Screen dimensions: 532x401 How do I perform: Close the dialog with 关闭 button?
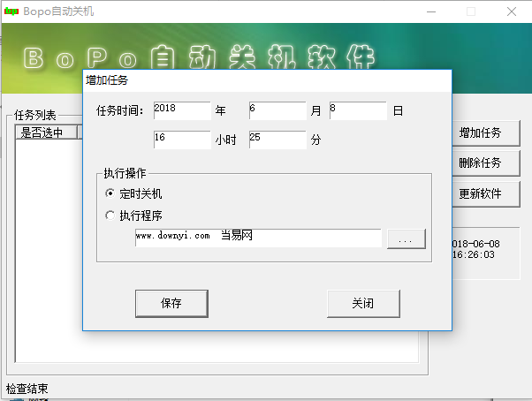tap(363, 303)
